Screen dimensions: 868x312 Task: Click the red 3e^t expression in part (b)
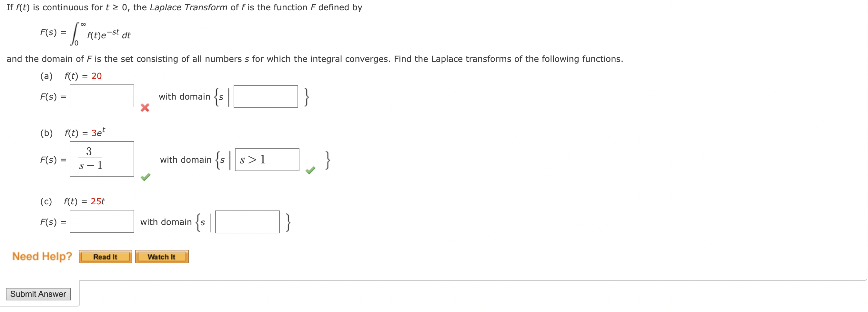98,132
